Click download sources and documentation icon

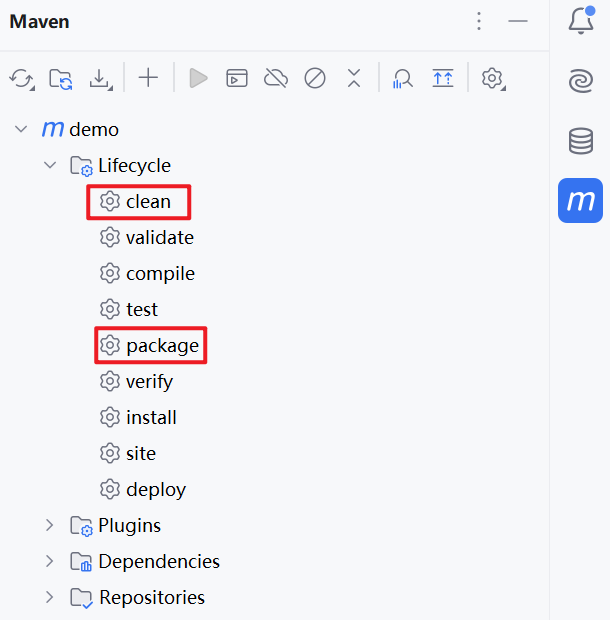click(x=100, y=79)
